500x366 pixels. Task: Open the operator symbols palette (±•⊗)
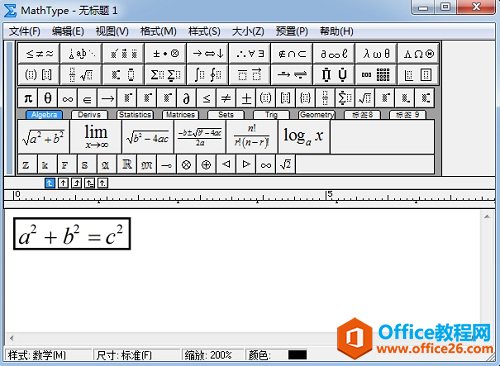click(166, 53)
